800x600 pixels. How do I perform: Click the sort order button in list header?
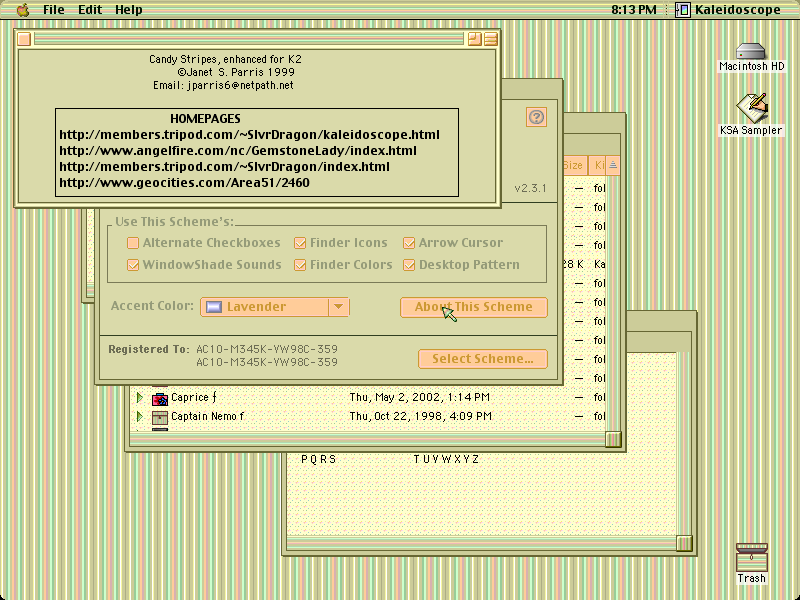[x=613, y=165]
